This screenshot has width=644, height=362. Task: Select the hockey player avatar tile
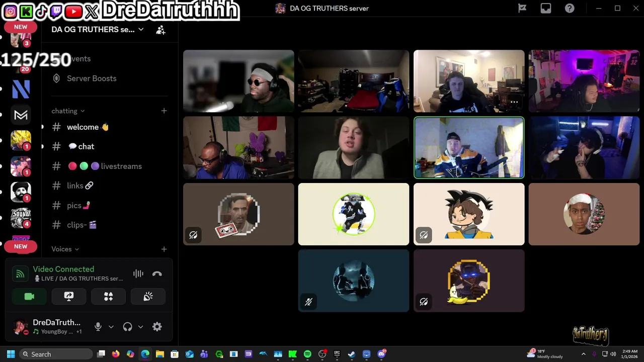[354, 214]
